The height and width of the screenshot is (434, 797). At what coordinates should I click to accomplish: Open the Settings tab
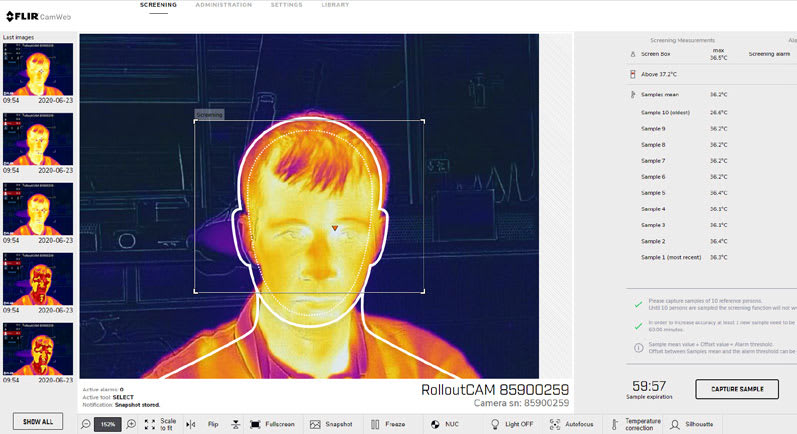[286, 5]
